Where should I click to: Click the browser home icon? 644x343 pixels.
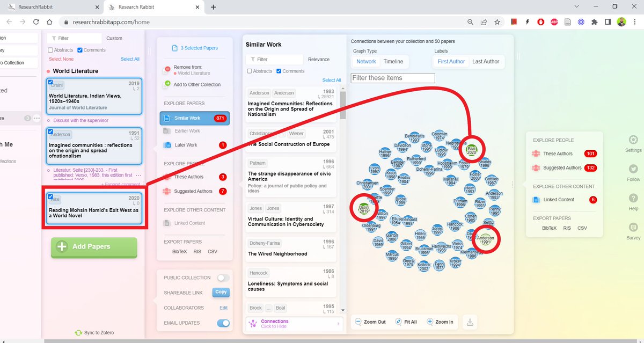pos(49,22)
